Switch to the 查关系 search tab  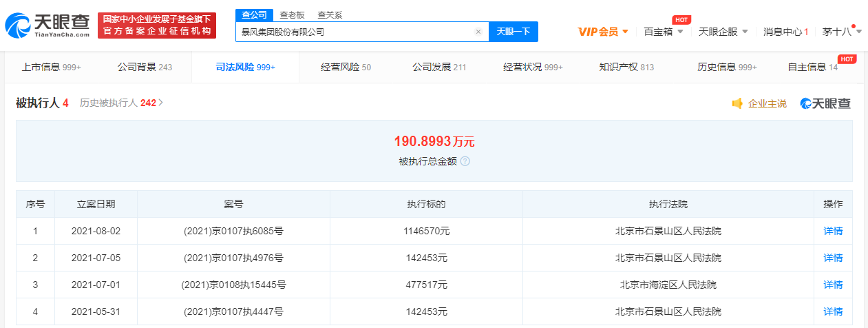[330, 14]
